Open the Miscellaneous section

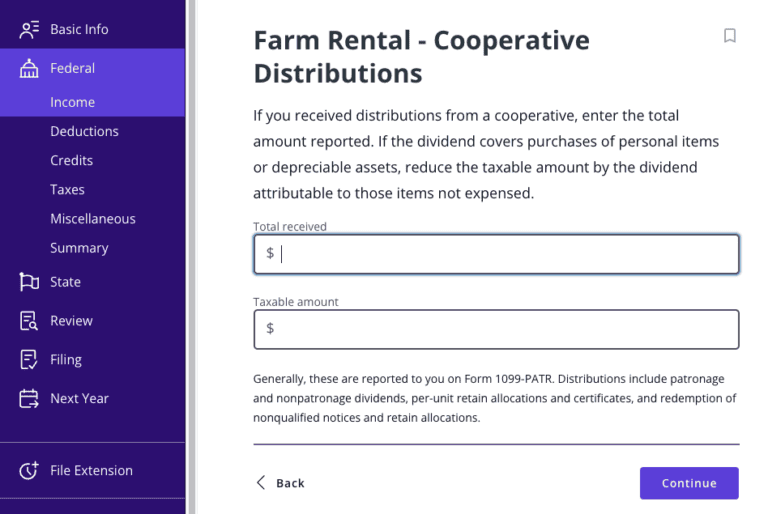(x=93, y=218)
